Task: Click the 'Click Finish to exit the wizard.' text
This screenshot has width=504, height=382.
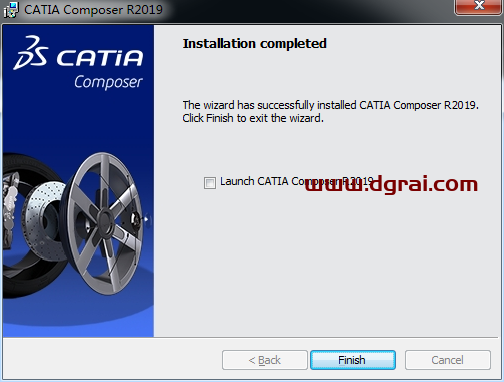Action: (x=253, y=118)
